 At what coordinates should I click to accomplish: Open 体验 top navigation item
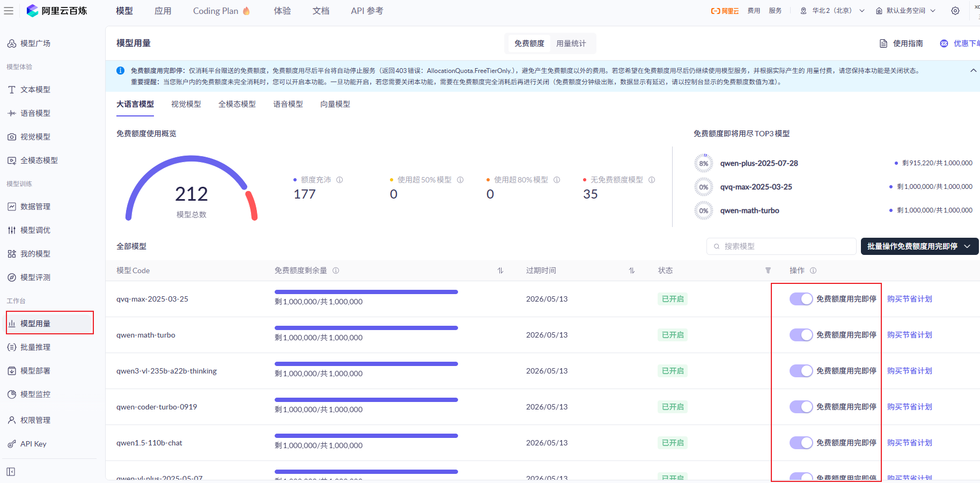[282, 11]
